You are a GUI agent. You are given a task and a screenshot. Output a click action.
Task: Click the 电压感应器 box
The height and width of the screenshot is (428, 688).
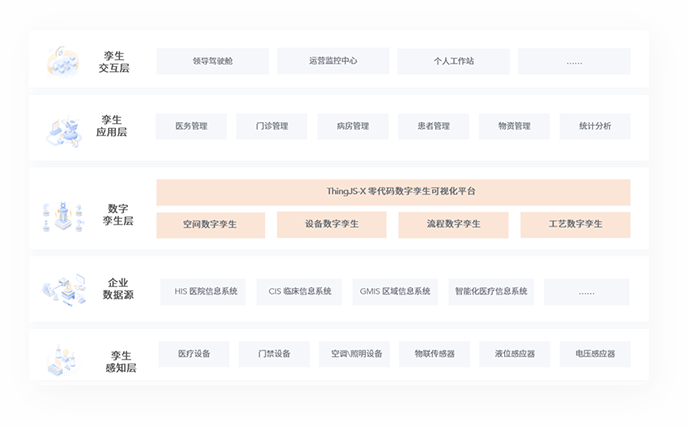595,354
